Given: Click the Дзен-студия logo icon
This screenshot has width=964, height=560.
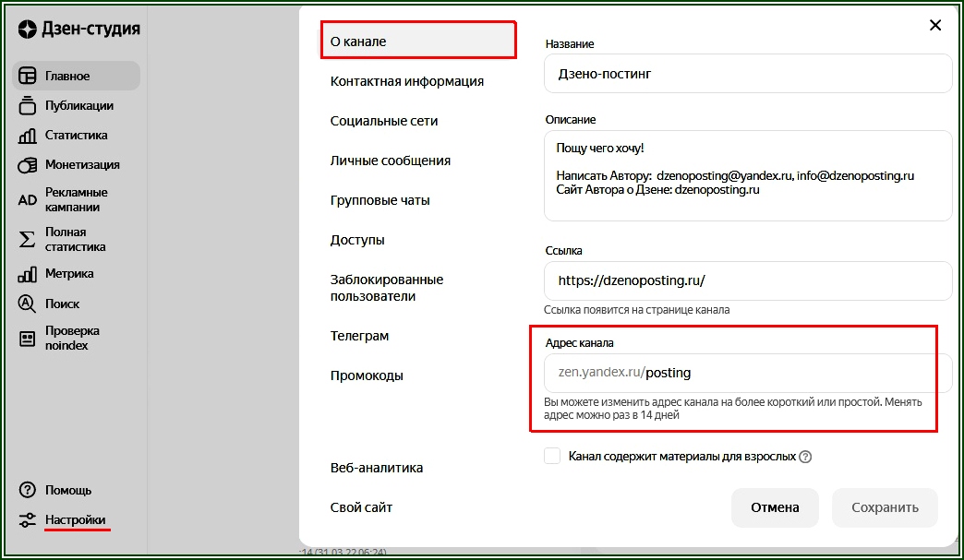Looking at the screenshot, I should 27,29.
